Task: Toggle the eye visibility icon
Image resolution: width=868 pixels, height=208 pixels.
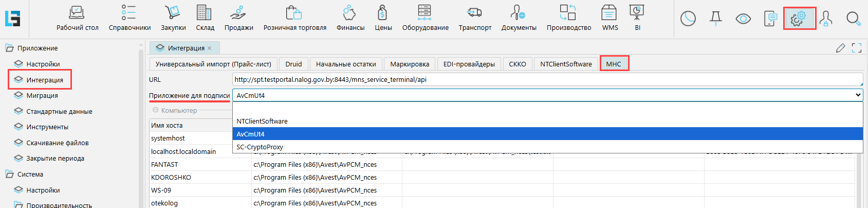Action: (x=743, y=19)
